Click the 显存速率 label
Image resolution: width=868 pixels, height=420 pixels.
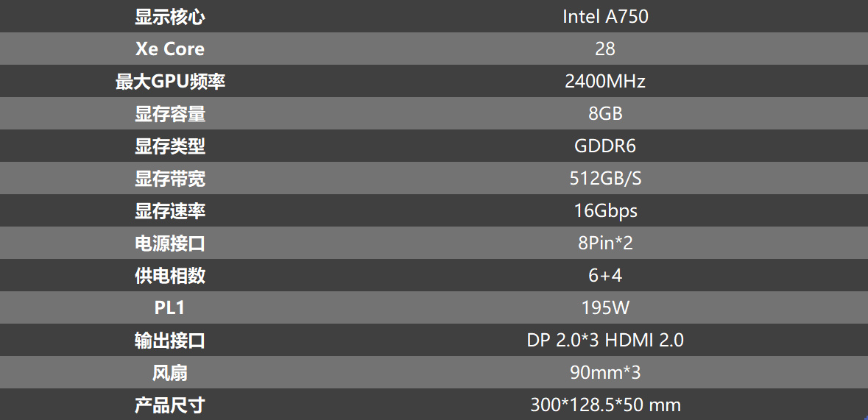170,211
